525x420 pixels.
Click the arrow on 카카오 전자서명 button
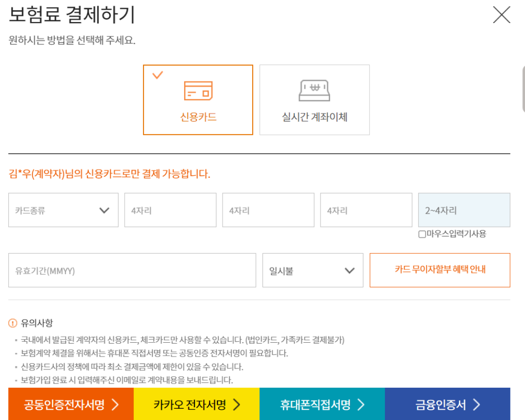click(236, 405)
